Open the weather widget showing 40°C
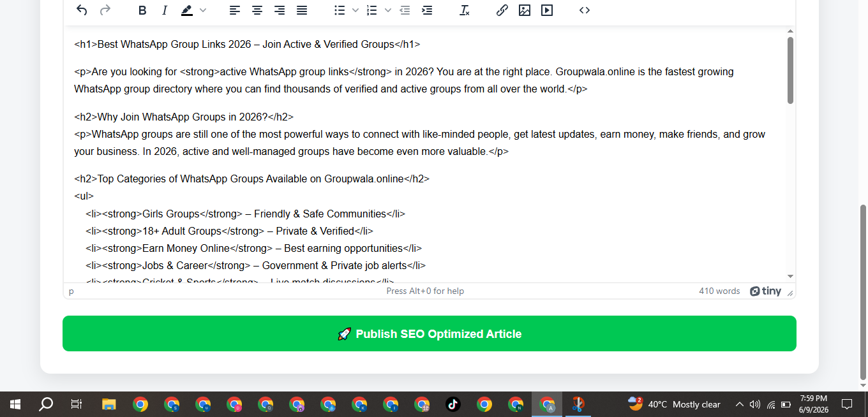This screenshot has height=417, width=868. pos(674,404)
